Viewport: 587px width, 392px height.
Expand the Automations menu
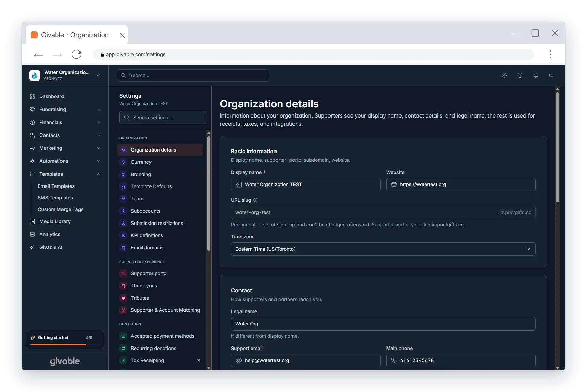pyautogui.click(x=65, y=161)
